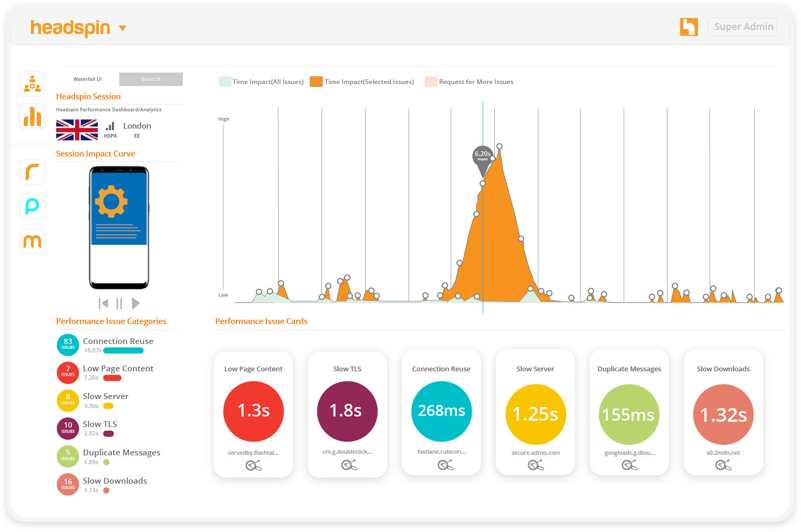Select the Slow Server category label

click(106, 397)
